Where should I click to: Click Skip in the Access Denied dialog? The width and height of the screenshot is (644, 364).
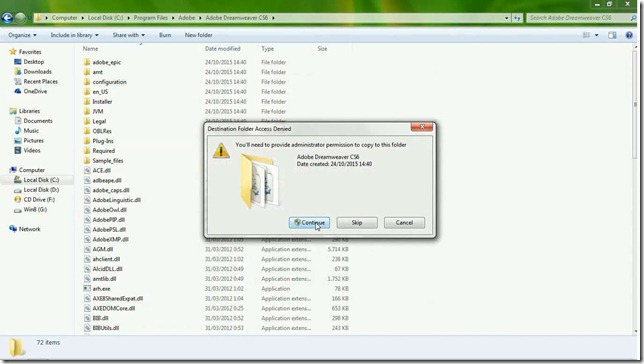click(x=357, y=223)
